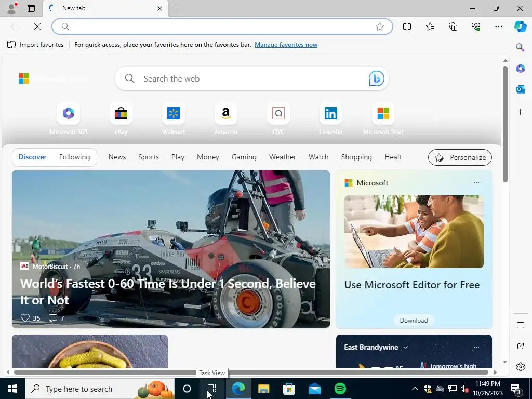
Task: Open Browser essentials heart icon
Action: tap(476, 26)
